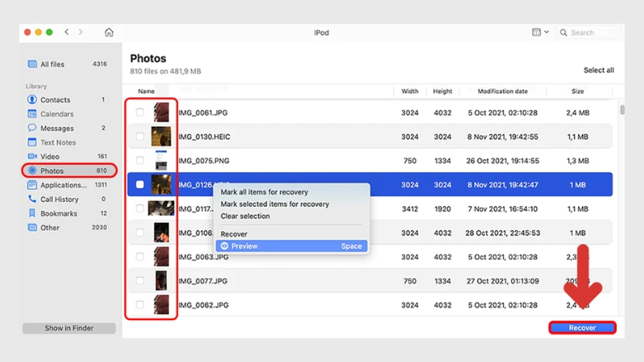
Task: Sort files by the Size column header
Action: pos(577,92)
